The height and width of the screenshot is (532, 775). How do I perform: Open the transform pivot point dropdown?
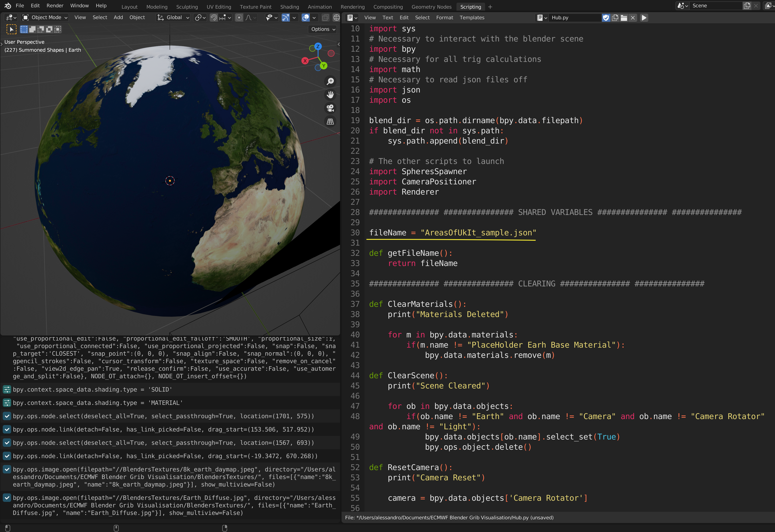click(x=201, y=17)
